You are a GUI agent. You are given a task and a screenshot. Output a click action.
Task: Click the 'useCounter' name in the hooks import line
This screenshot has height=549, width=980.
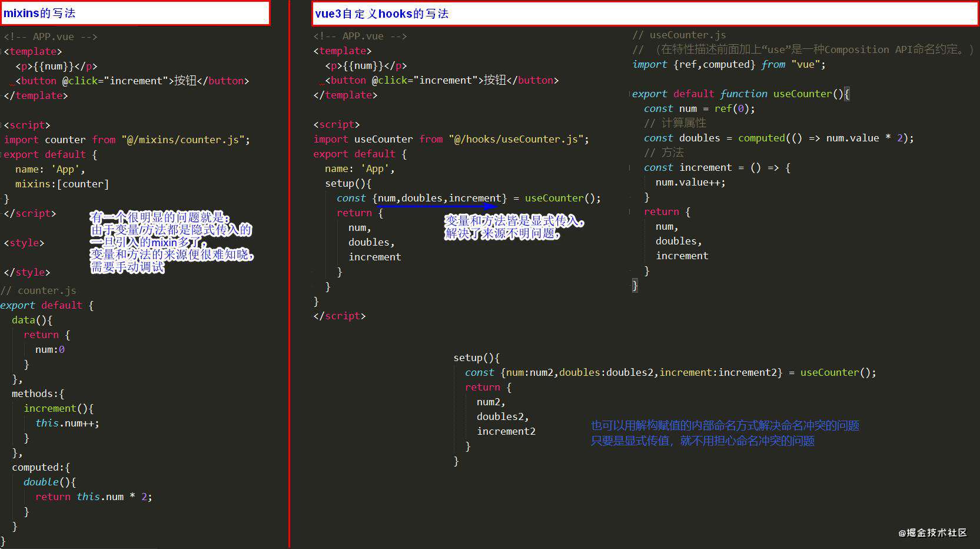[384, 139]
